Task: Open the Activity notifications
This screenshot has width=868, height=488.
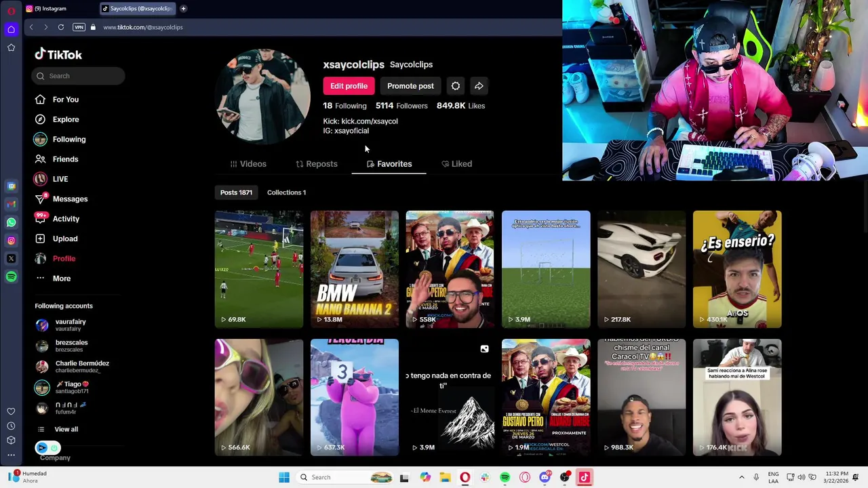Action: tap(57, 219)
